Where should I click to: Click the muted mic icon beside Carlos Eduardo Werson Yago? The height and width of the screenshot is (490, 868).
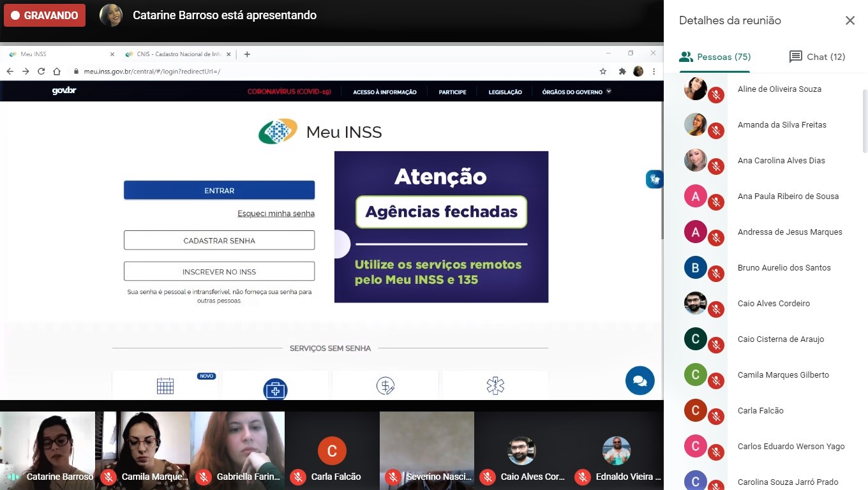(x=716, y=452)
